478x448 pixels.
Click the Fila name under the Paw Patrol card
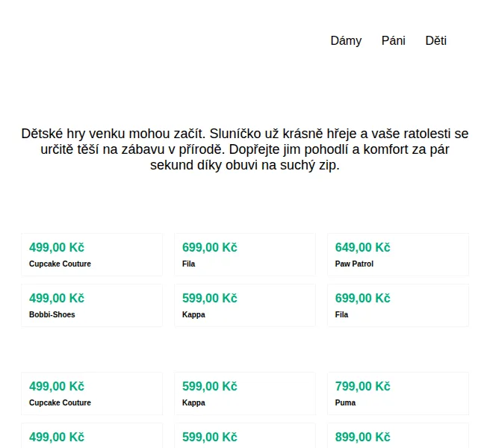pos(341,314)
